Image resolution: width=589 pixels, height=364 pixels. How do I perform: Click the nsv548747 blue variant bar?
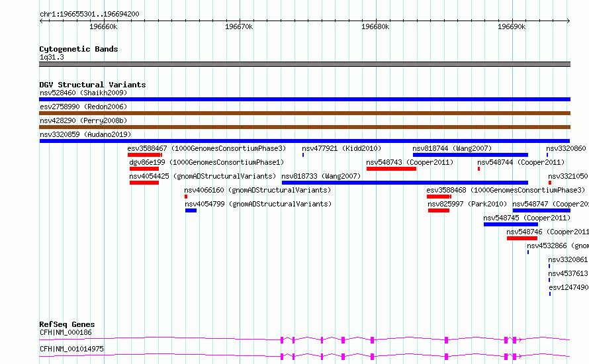541,210
